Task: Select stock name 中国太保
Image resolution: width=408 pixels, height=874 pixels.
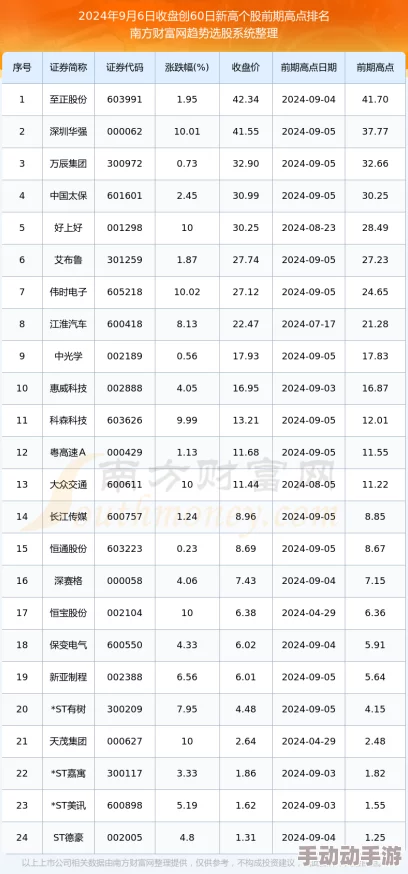Action: click(x=69, y=196)
